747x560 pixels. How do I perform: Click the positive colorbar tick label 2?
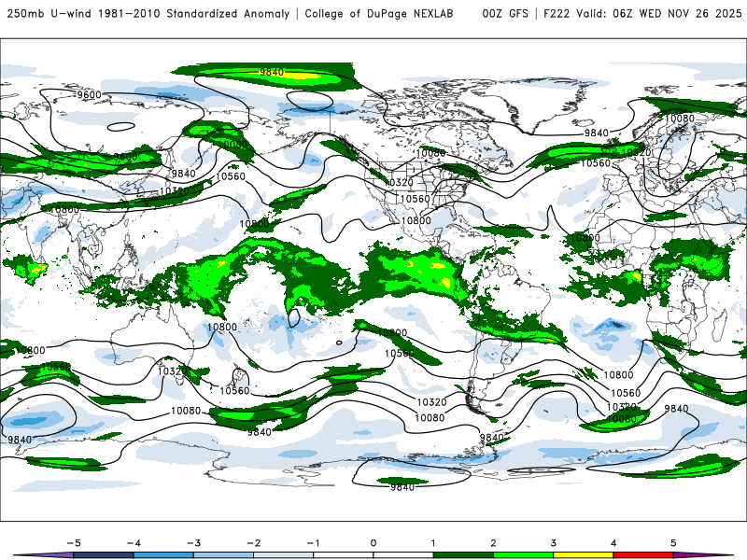493,543
